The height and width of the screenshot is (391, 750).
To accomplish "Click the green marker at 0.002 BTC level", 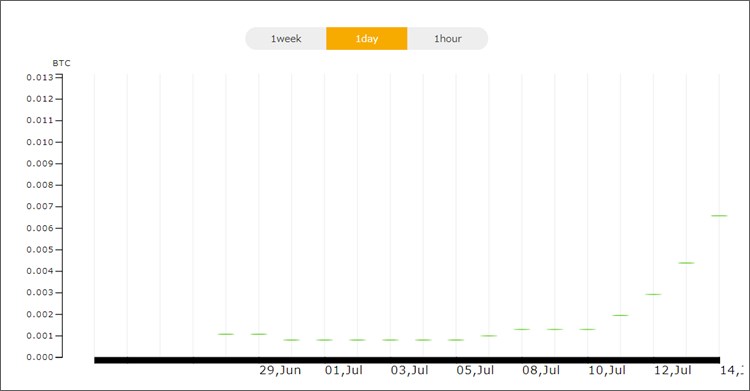I will pos(620,315).
